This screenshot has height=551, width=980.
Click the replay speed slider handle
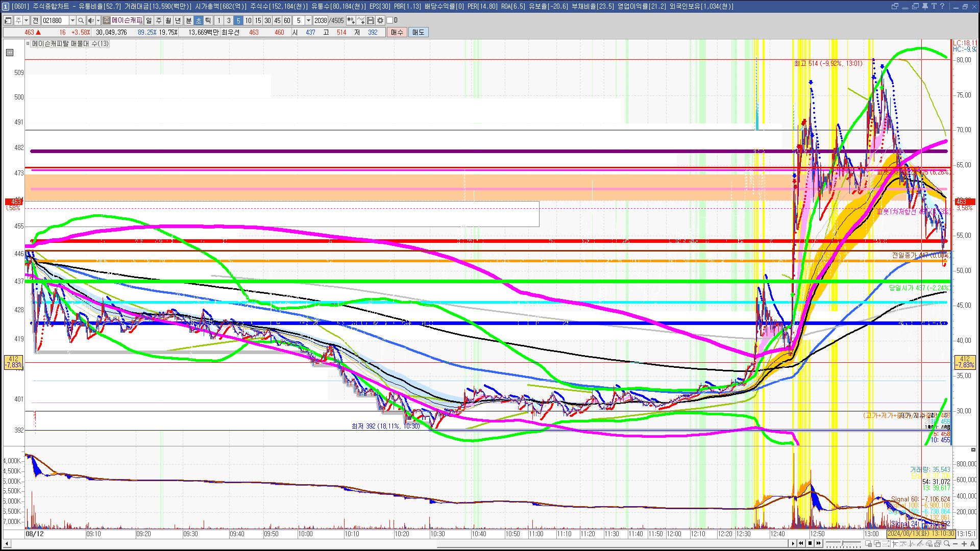point(842,543)
